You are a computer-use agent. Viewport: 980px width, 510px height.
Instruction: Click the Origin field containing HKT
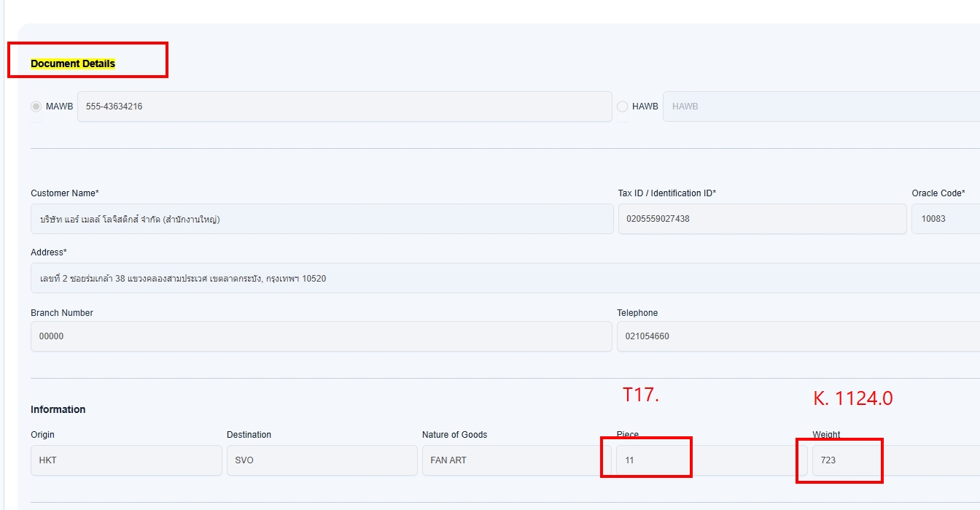126,460
